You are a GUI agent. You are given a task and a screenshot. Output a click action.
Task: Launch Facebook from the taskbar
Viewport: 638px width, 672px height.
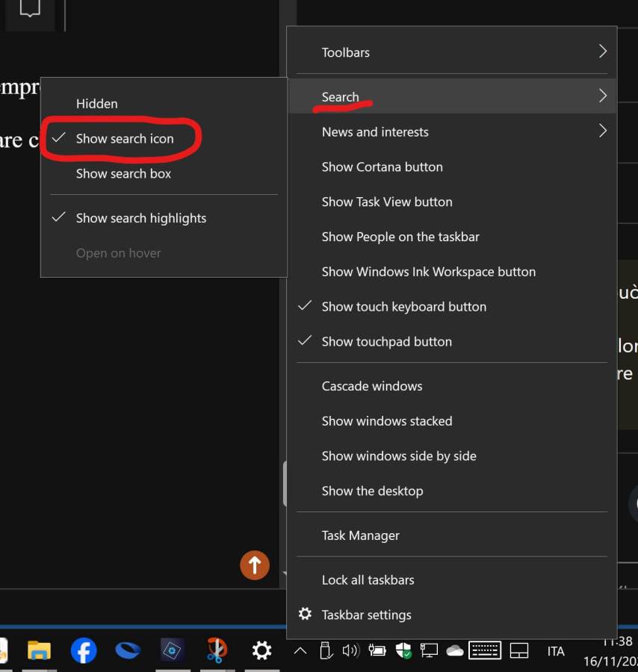(84, 650)
